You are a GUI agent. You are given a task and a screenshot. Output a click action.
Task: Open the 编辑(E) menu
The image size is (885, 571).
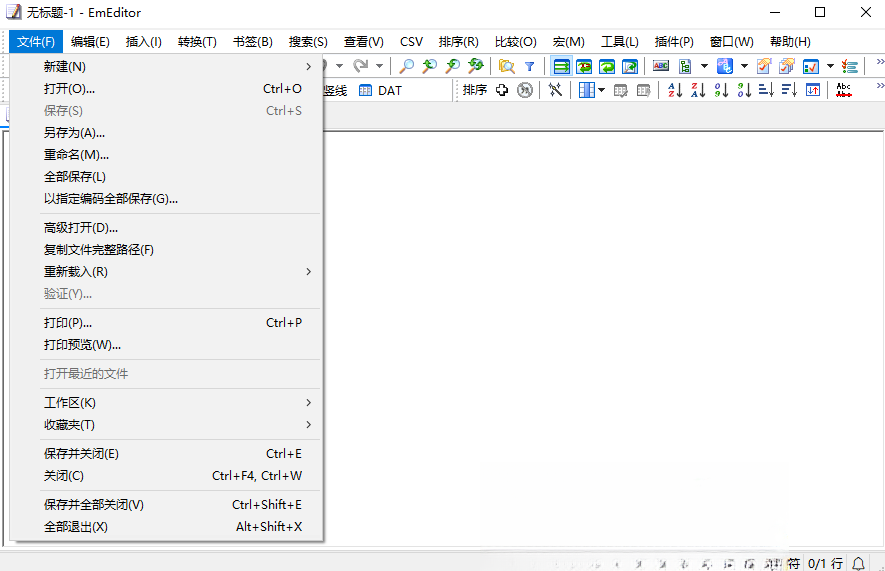(90, 42)
